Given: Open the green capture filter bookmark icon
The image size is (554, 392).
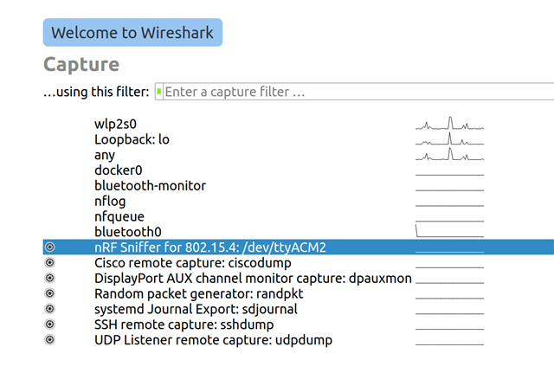Looking at the screenshot, I should click(x=159, y=92).
